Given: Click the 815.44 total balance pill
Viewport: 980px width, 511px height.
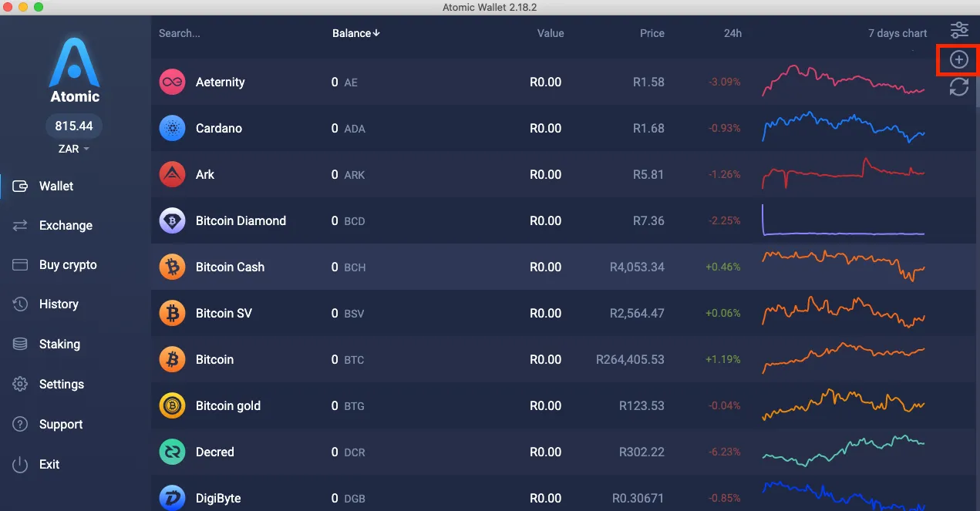Looking at the screenshot, I should (74, 126).
